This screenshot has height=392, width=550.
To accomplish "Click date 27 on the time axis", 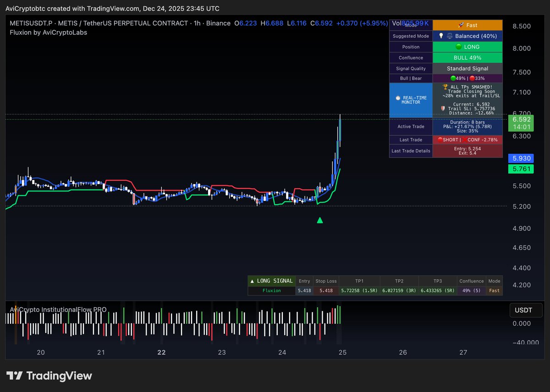I will coord(463,352).
